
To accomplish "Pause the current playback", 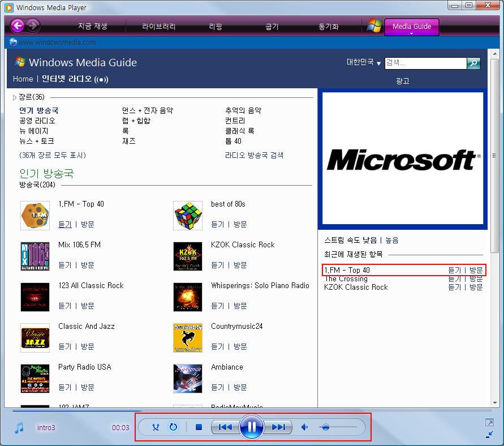I will click(252, 427).
